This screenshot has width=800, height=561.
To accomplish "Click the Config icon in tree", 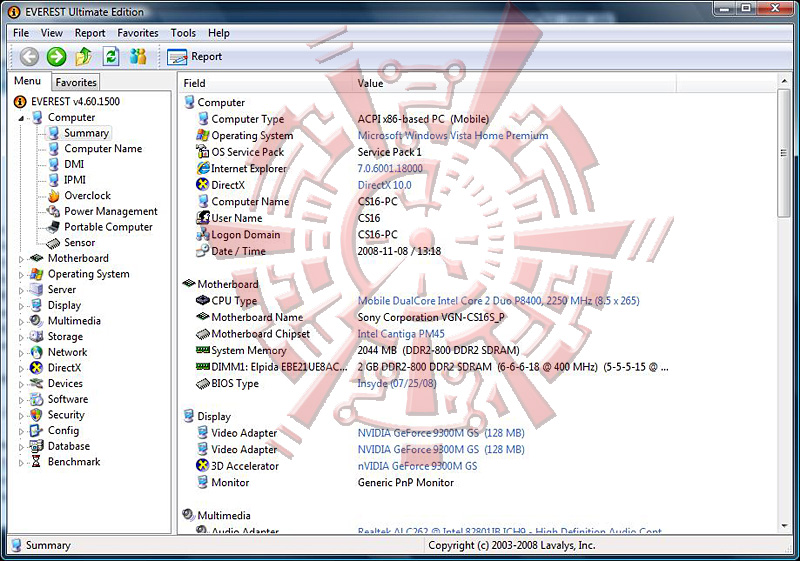I will (x=36, y=431).
